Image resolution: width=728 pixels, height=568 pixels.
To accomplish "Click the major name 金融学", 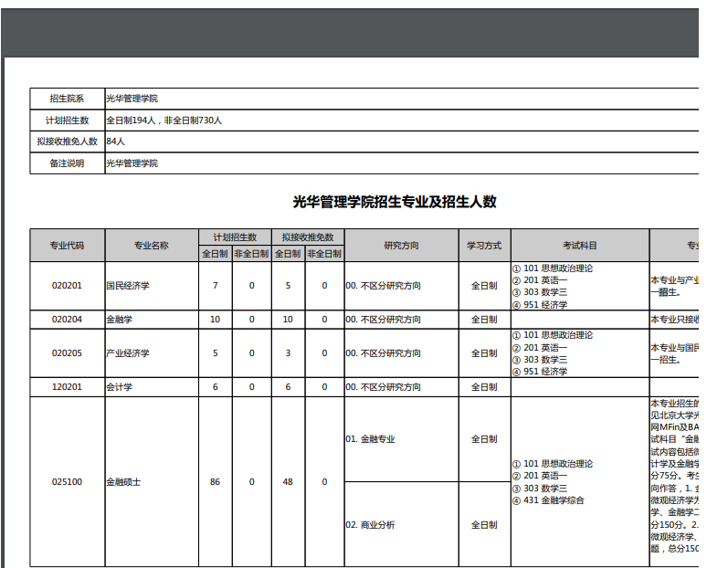I will 120,320.
